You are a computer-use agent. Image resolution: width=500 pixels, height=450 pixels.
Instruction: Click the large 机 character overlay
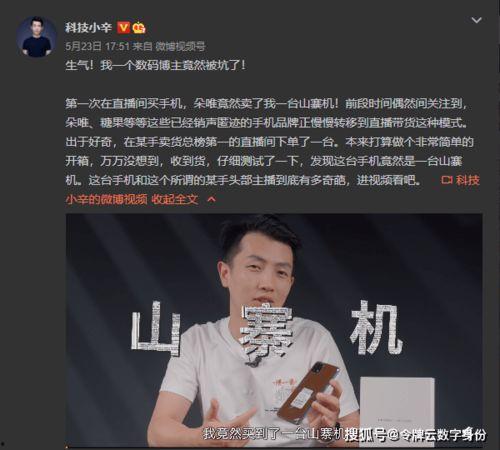(376, 327)
